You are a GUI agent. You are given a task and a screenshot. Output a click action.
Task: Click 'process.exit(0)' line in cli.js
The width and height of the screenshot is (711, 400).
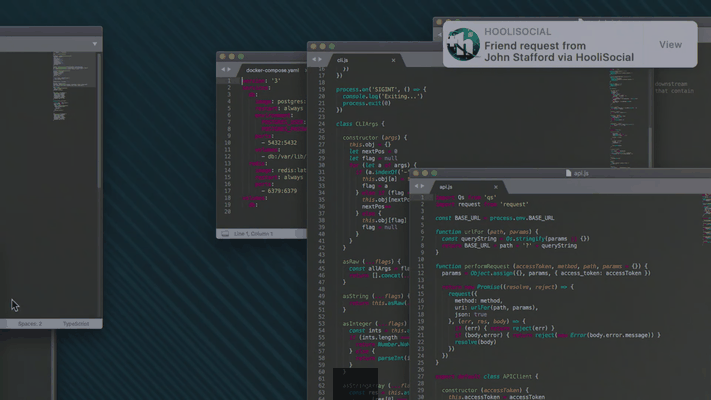(x=366, y=103)
